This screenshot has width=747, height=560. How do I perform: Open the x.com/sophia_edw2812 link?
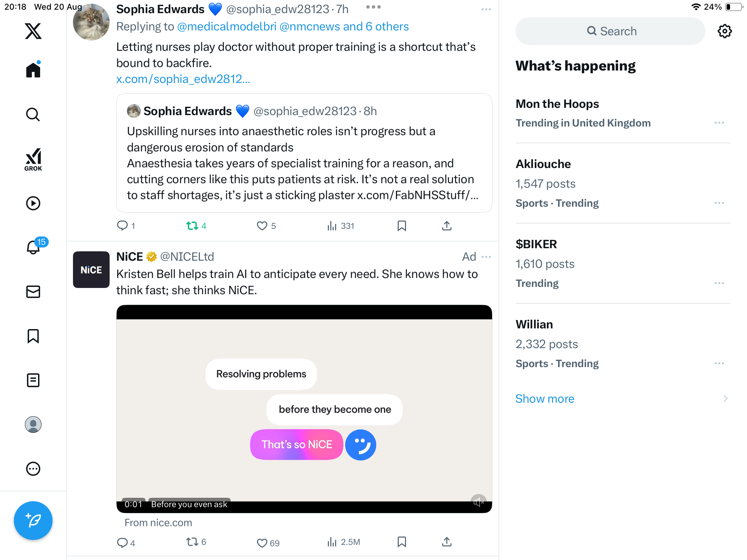pyautogui.click(x=183, y=79)
